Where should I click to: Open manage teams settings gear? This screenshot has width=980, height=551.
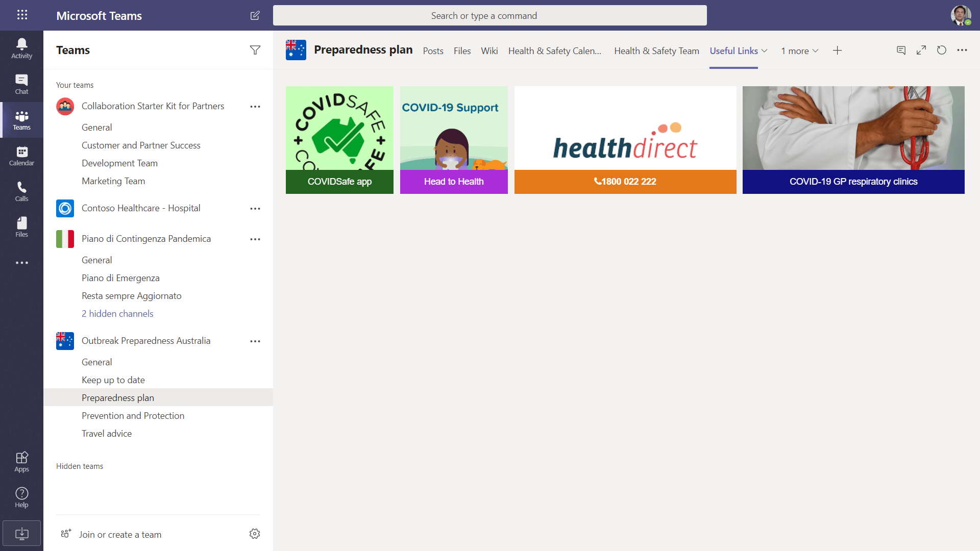point(255,534)
